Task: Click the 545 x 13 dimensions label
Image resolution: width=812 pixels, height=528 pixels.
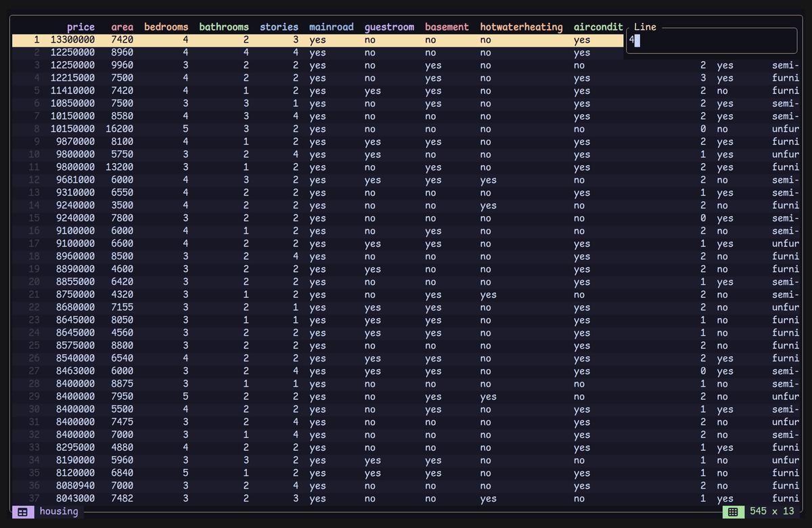Action: click(772, 512)
